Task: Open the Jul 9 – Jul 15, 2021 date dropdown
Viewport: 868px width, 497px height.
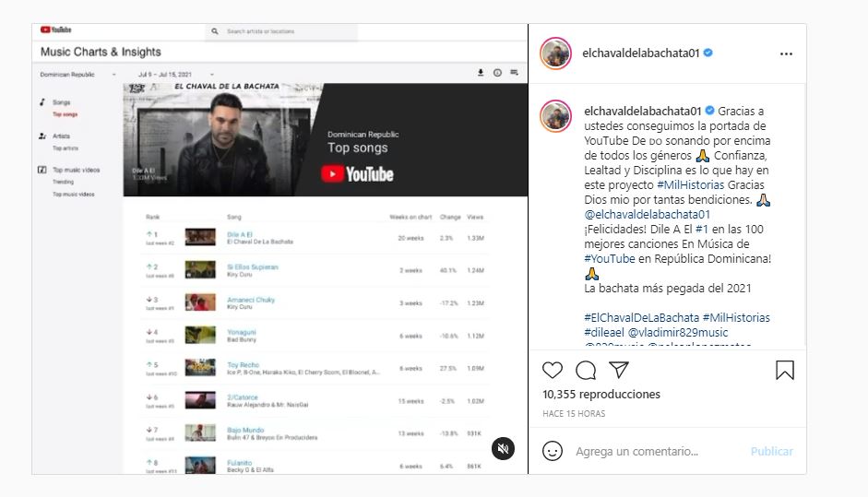Action: (x=175, y=74)
